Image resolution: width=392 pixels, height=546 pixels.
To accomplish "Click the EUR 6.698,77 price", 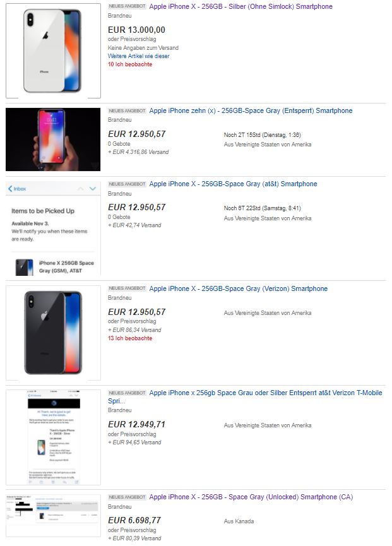I will click(134, 520).
